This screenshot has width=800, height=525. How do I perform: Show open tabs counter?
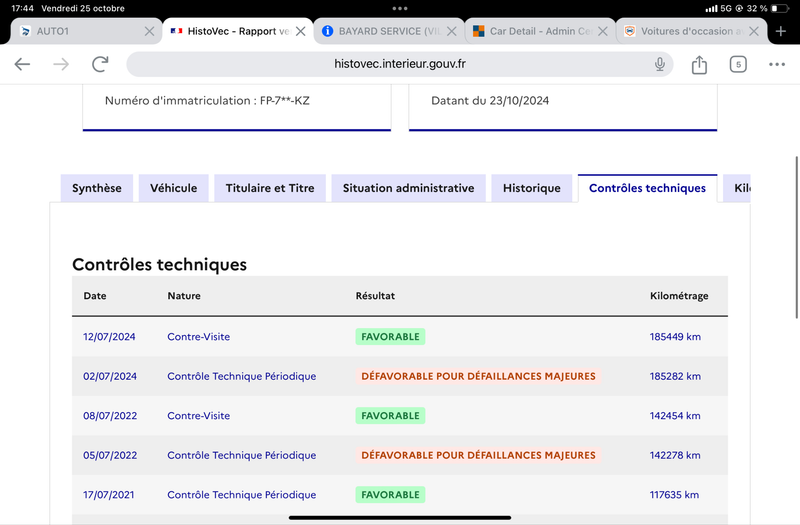tap(738, 64)
